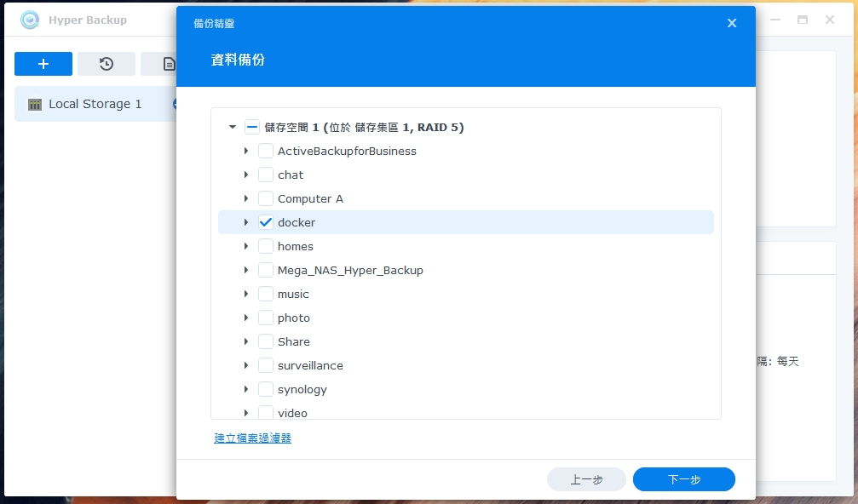
Task: Create a new backup task with plus button
Action: click(43, 64)
